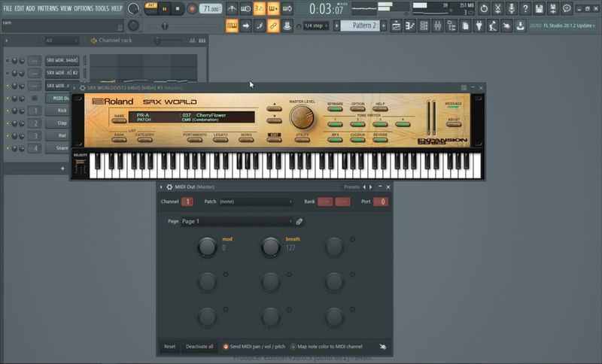This screenshot has width=602, height=364.
Task: Click the multilink chain icon
Action: (273, 26)
